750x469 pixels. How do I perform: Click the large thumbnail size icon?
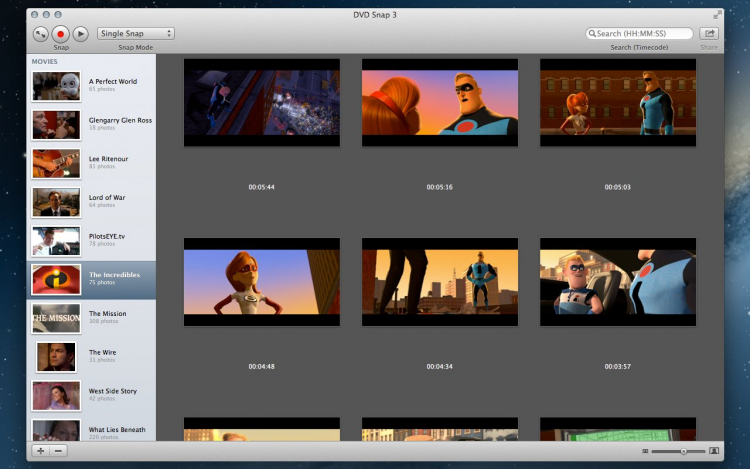click(x=714, y=452)
